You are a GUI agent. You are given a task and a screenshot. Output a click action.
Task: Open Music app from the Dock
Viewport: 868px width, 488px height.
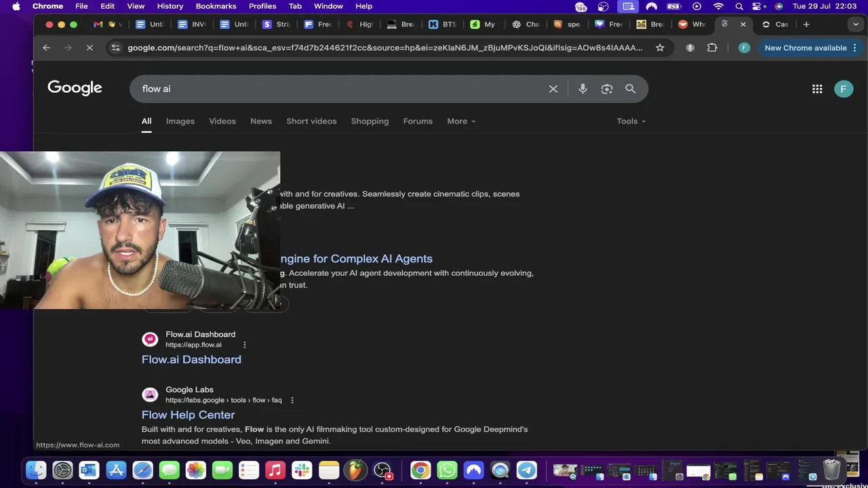coord(275,470)
